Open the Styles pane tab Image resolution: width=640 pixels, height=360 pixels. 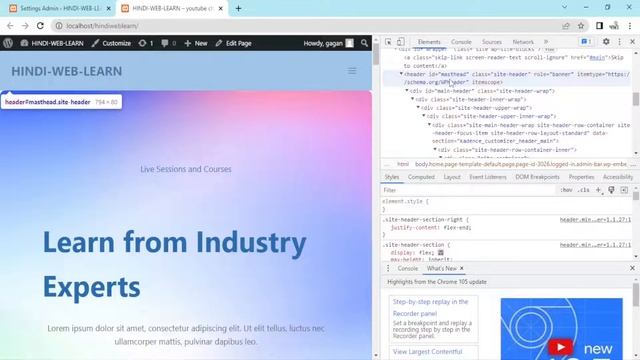point(391,177)
